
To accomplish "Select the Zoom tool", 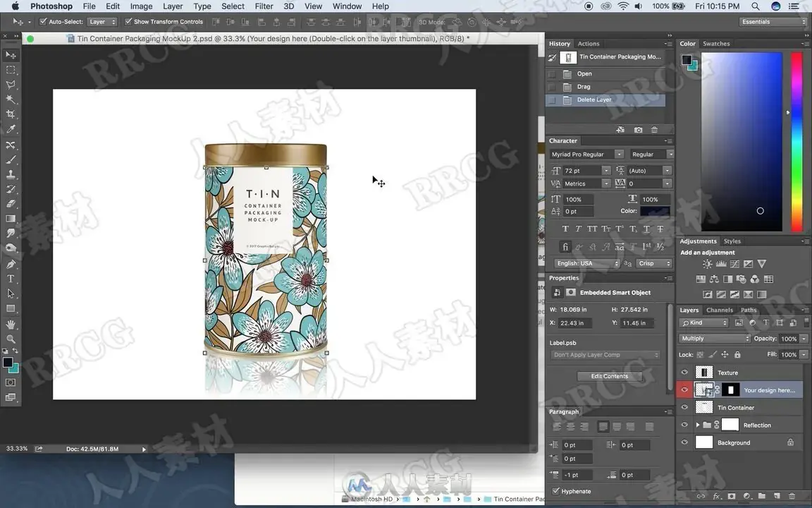I will coord(11,339).
